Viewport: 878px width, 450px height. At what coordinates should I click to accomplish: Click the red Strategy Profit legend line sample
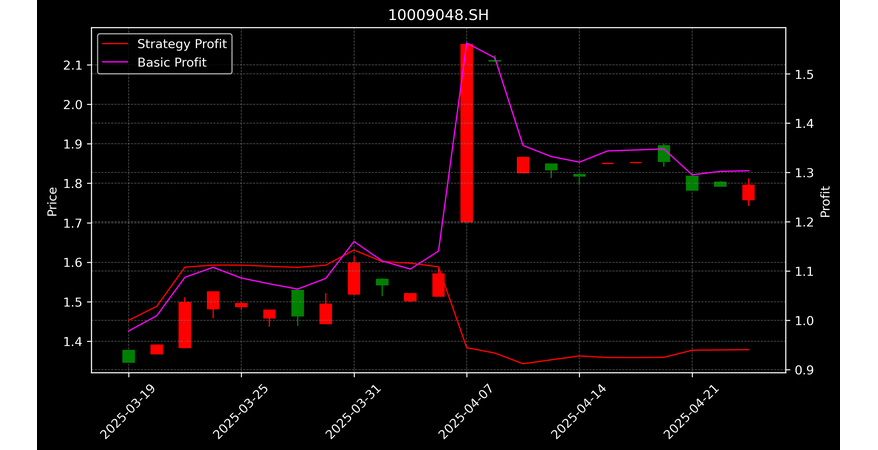pyautogui.click(x=115, y=45)
